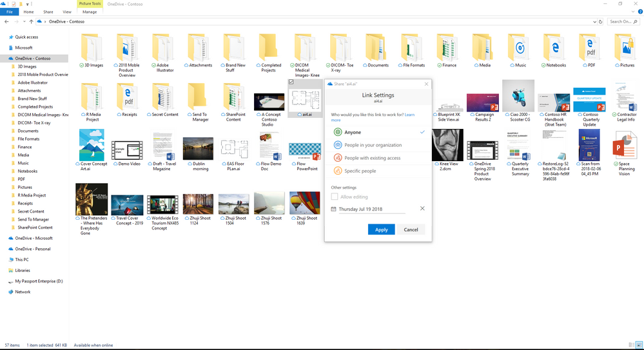Screen dimensions: 644x350
Task: Click Cancel in Link Settings dialog
Action: point(411,229)
